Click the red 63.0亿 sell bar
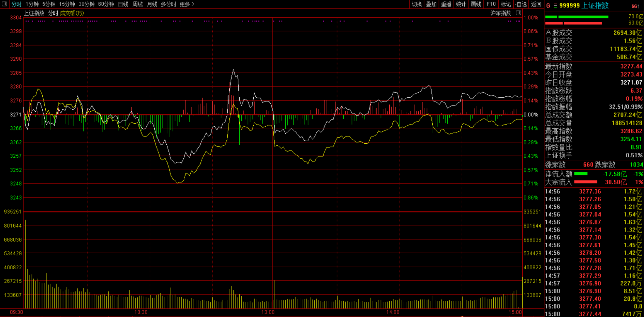644x317 pixels. pos(573,23)
